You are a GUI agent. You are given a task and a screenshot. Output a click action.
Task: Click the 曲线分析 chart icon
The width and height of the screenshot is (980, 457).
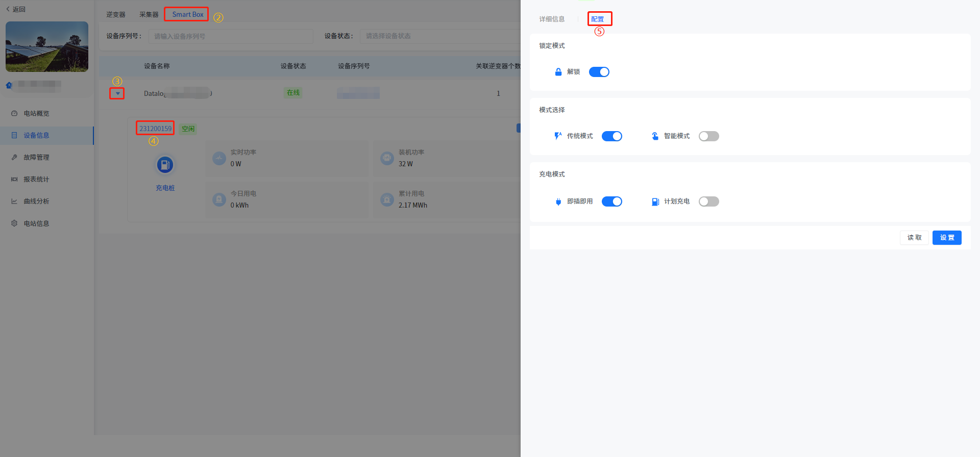(14, 201)
